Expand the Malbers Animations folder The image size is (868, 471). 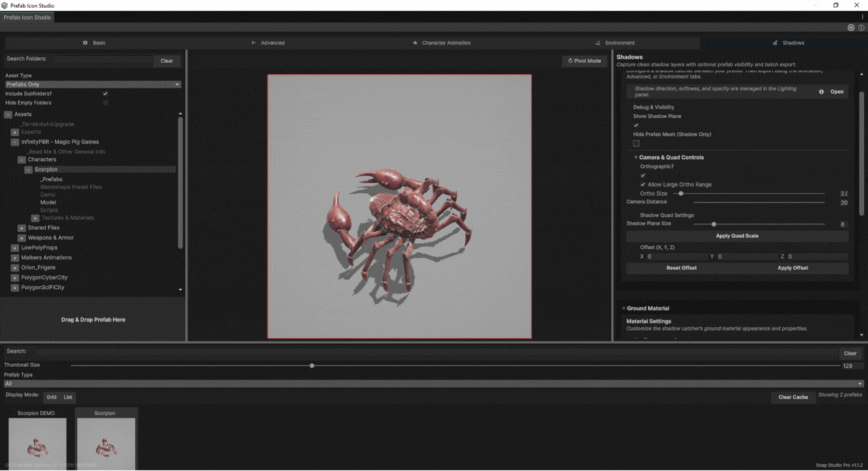click(15, 258)
